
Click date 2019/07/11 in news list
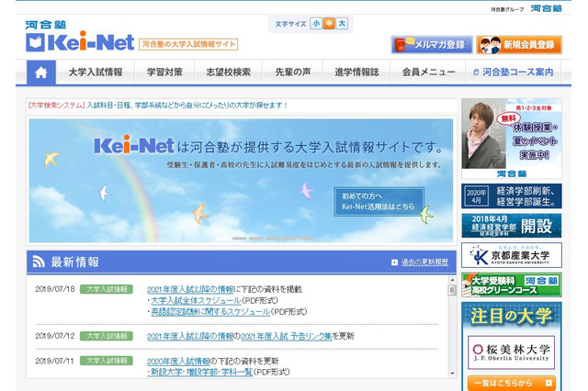click(55, 361)
